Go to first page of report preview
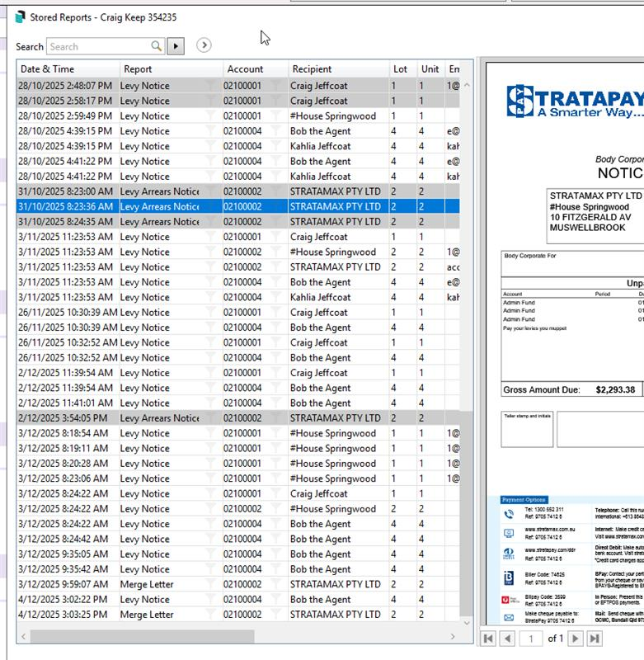Viewport: 644px width, 660px height. [489, 639]
